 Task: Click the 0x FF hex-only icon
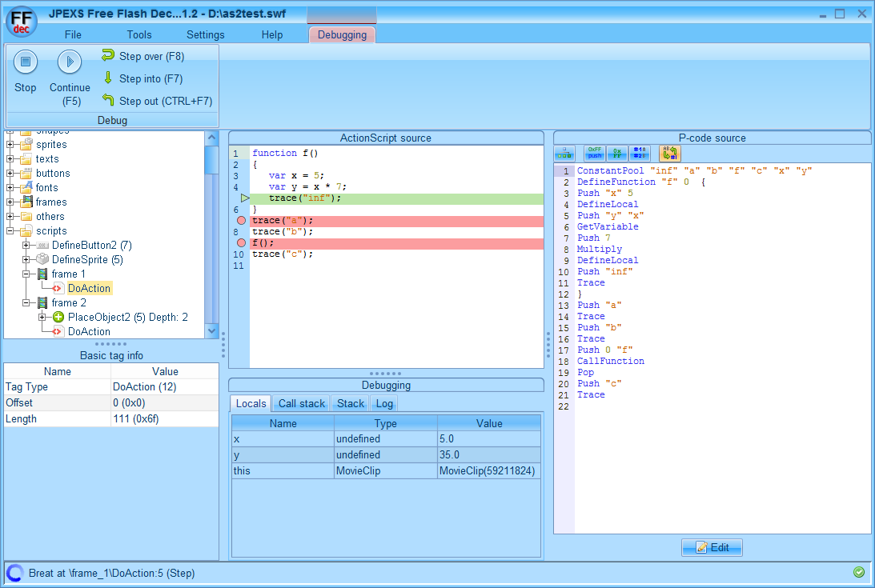[616, 153]
